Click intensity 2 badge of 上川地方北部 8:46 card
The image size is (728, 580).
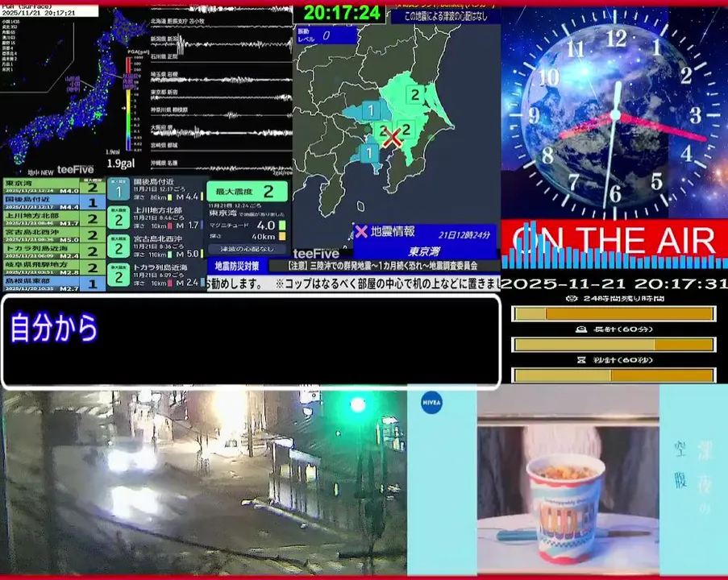pos(119,218)
